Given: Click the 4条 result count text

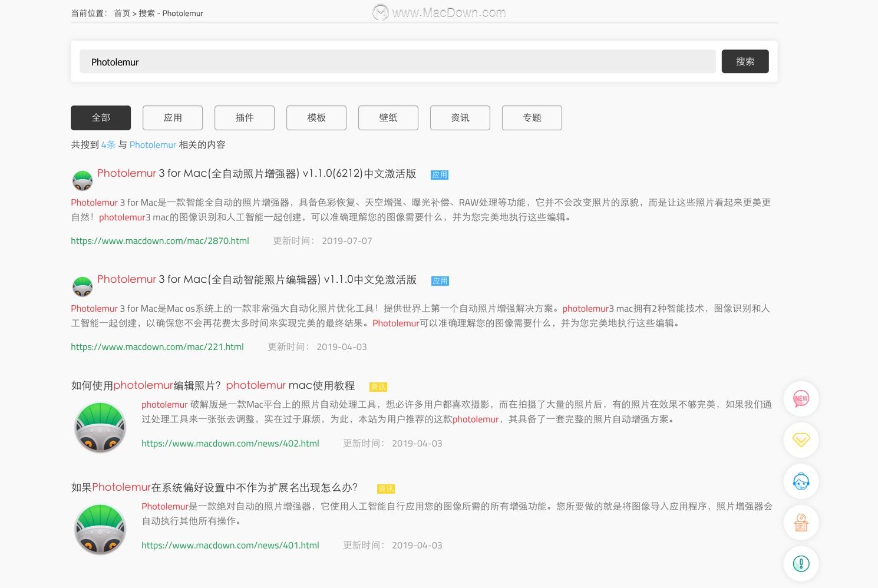Looking at the screenshot, I should coord(108,144).
